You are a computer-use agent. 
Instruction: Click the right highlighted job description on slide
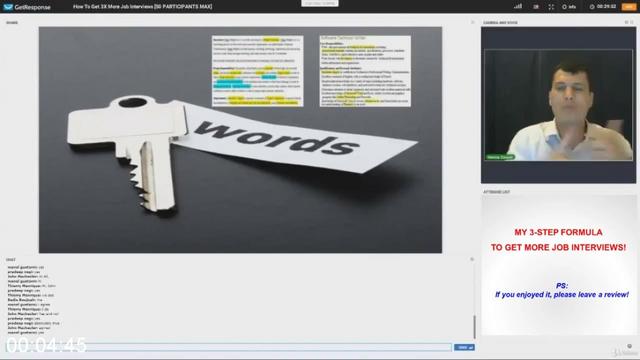click(x=365, y=71)
